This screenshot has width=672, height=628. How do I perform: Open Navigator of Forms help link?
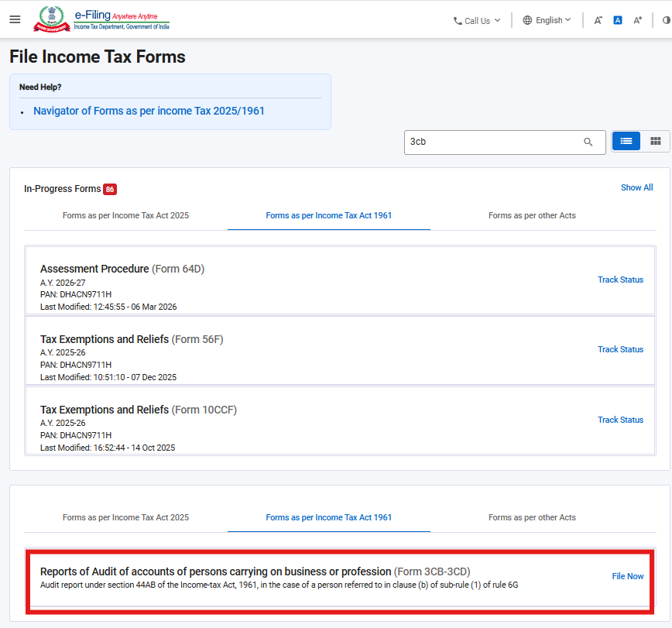(x=149, y=111)
